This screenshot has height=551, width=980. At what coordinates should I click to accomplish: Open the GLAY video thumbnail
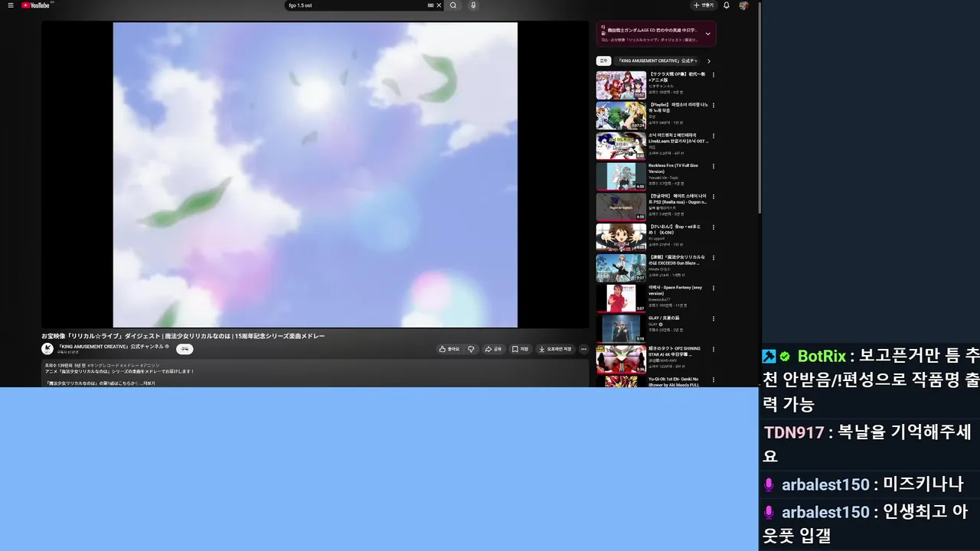[x=621, y=328]
